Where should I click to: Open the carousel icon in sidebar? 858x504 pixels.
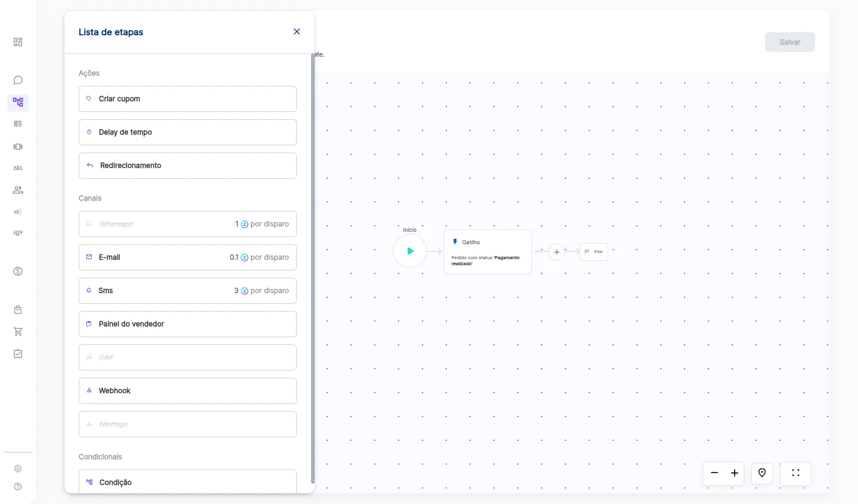(x=18, y=147)
